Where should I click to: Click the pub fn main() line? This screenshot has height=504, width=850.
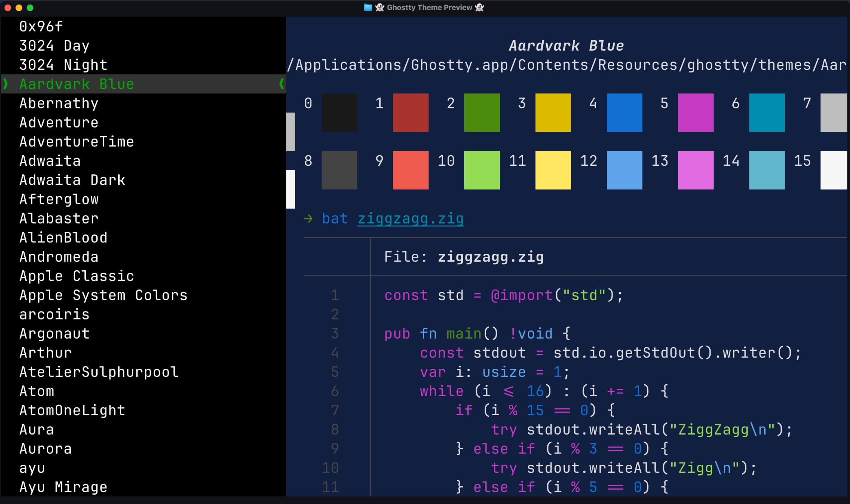click(477, 334)
